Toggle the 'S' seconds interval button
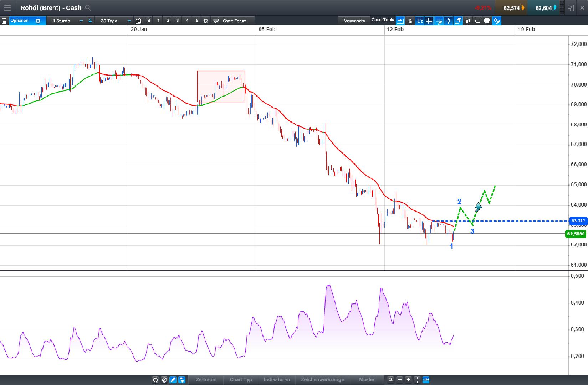The height and width of the screenshot is (385, 588). coord(148,21)
